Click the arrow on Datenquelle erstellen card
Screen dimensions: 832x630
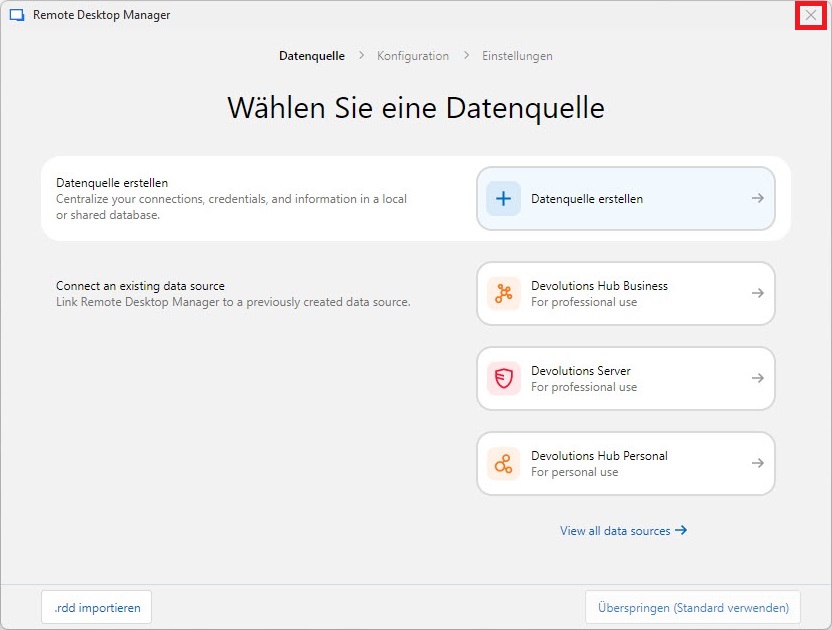758,199
